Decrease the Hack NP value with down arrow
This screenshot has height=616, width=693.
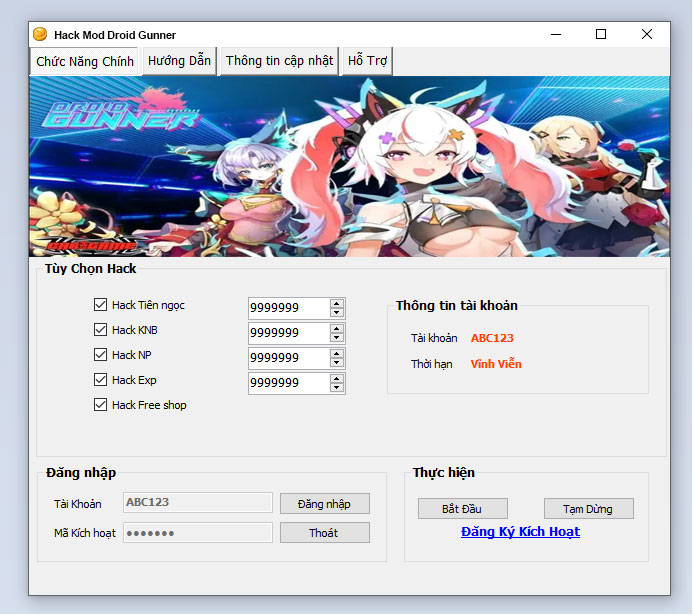(337, 362)
